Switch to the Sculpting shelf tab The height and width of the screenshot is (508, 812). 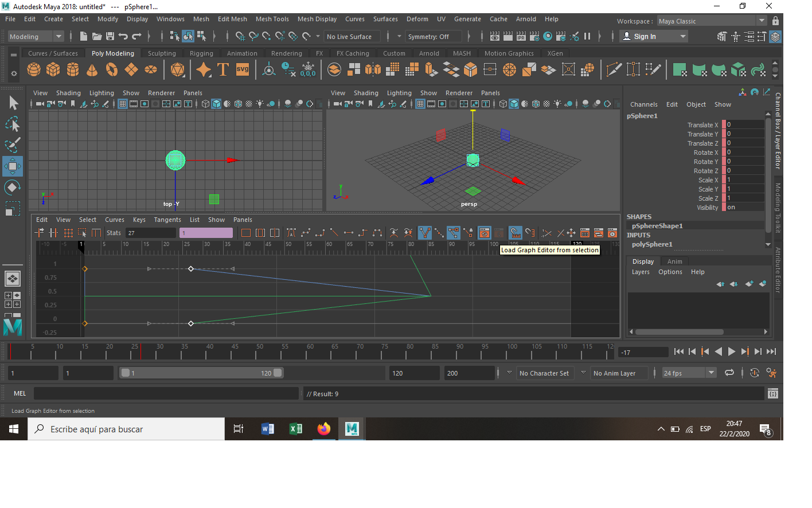point(162,53)
